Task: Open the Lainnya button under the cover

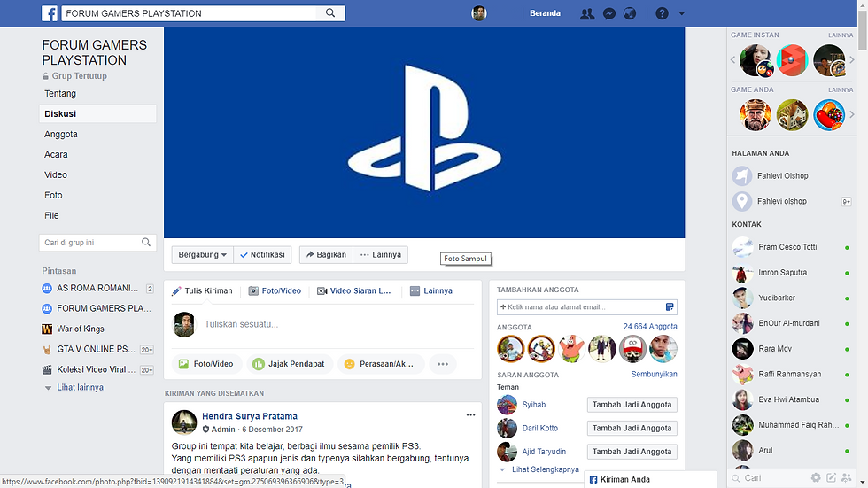Action: (x=380, y=254)
